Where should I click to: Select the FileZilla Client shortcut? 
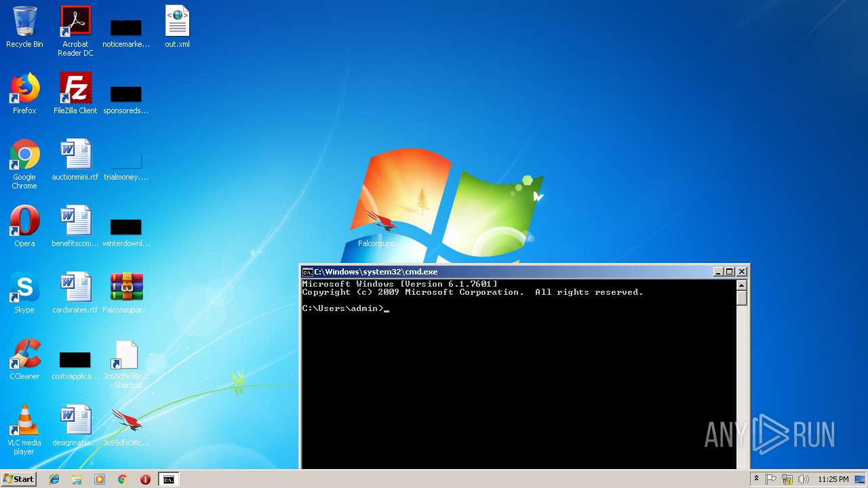point(75,94)
